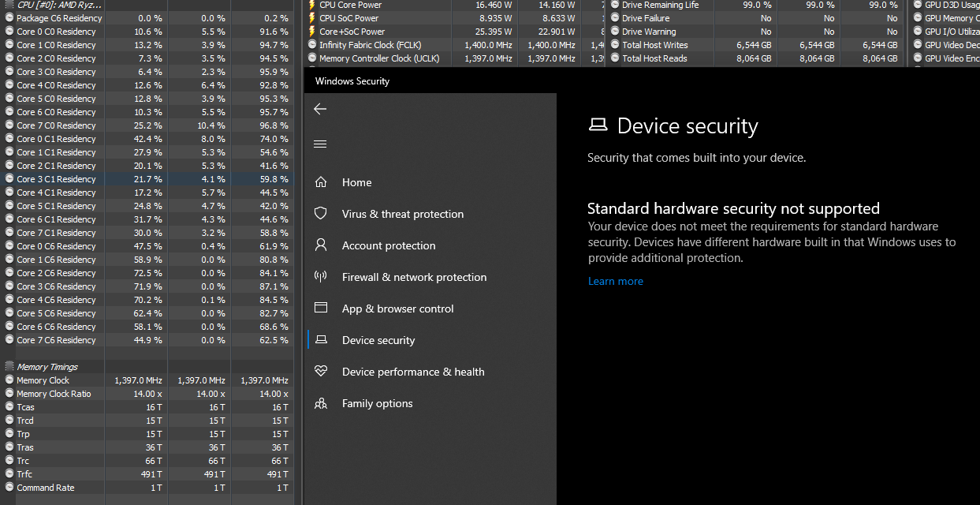Click the Device performance & health heart icon
Image resolution: width=980 pixels, height=505 pixels.
coord(321,372)
